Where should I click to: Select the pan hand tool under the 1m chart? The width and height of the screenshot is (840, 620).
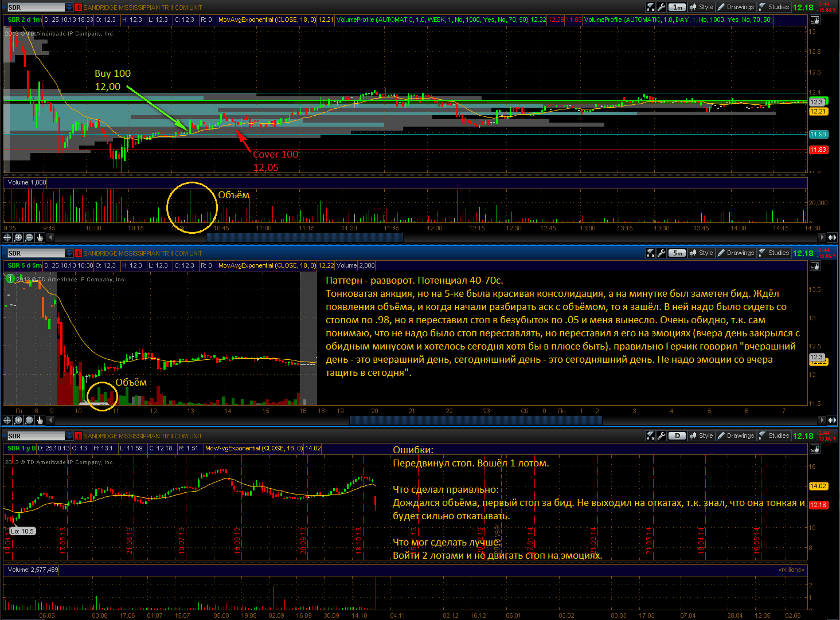coord(40,237)
